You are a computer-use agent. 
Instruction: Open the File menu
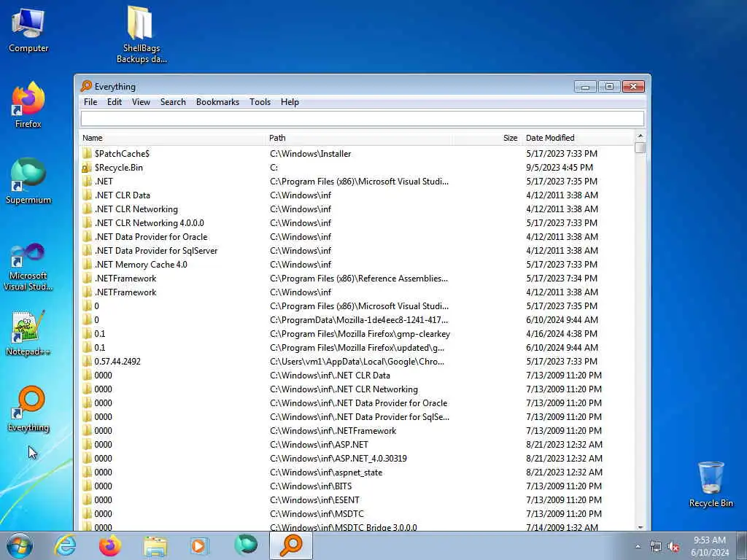pos(90,102)
